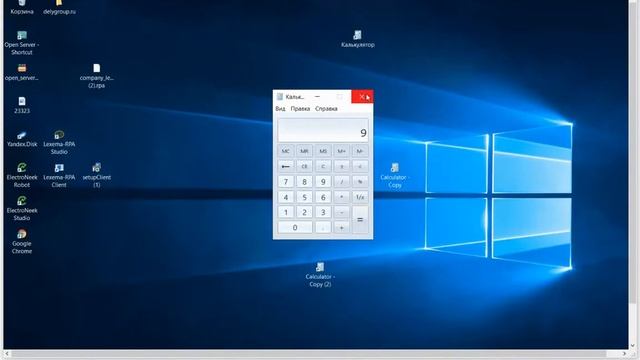Select the setupClient (1) icon
This screenshot has width=640, height=360.
pyautogui.click(x=97, y=176)
